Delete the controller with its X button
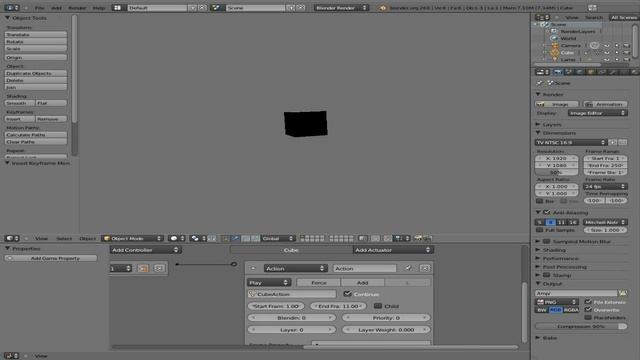640x360 pixels. 159,268
